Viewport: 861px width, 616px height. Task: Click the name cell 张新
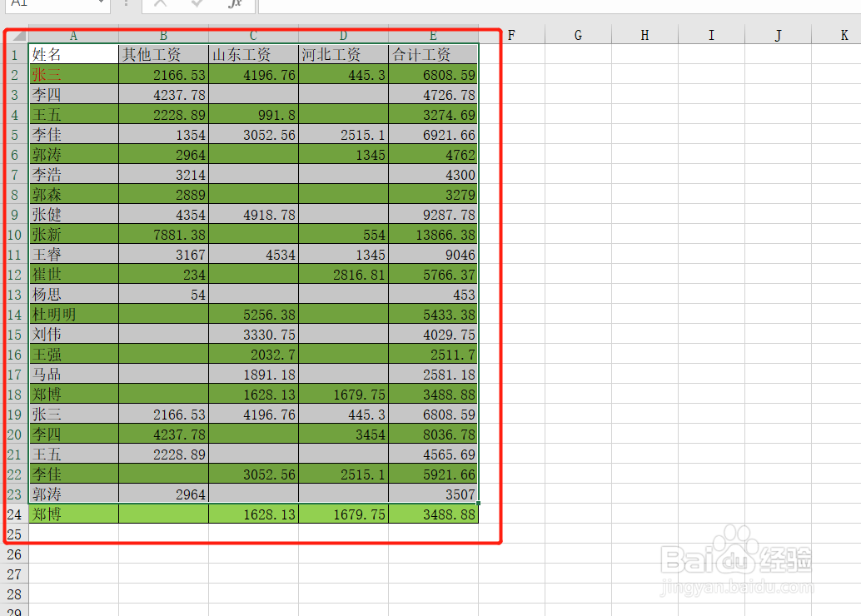(x=73, y=235)
